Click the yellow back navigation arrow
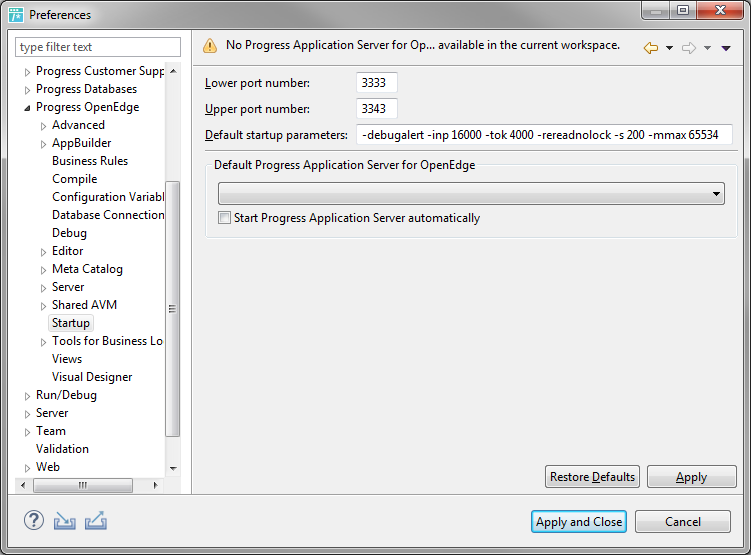Screen dimensions: 751x555 [650, 47]
